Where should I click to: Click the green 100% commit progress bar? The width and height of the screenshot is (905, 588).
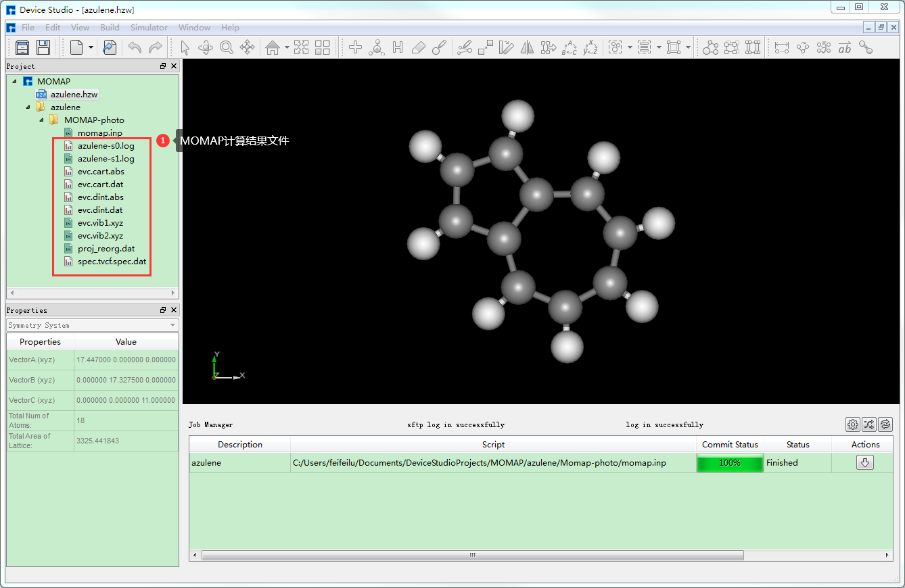click(729, 463)
